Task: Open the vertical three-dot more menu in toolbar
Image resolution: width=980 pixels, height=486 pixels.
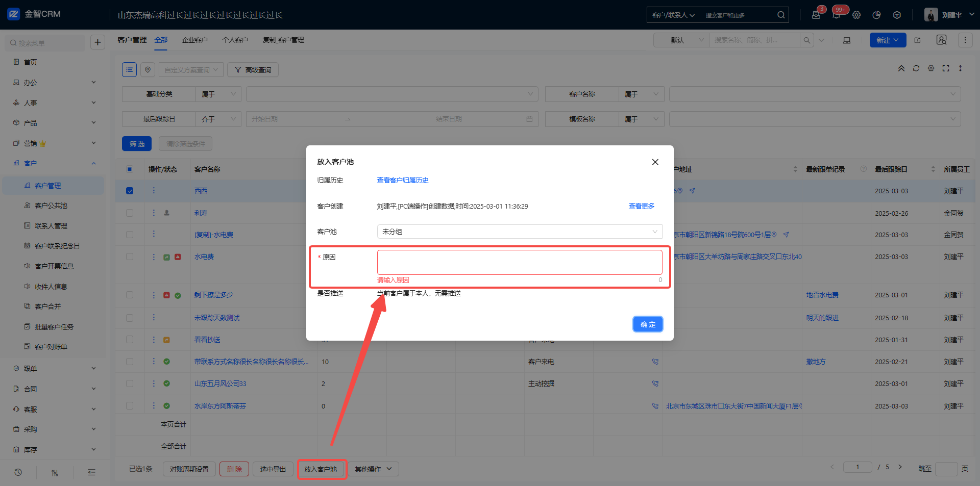Action: 965,40
